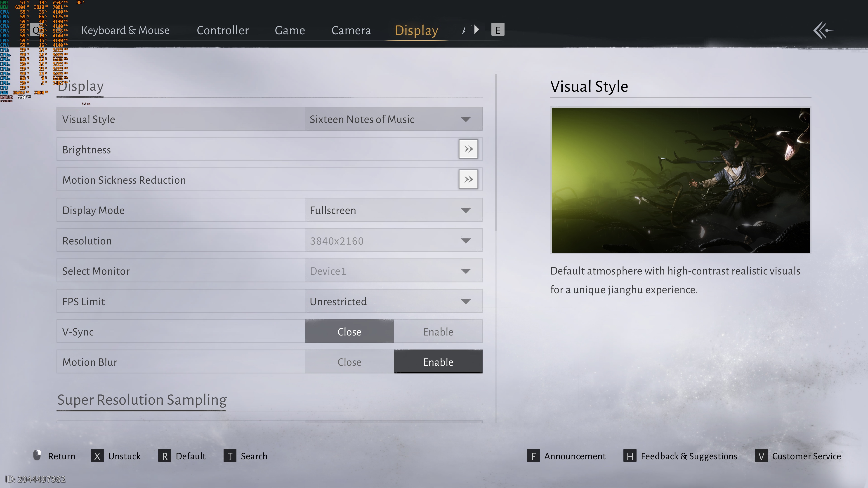Image resolution: width=868 pixels, height=488 pixels.
Task: Click the X Unstuck key icon
Action: click(97, 456)
